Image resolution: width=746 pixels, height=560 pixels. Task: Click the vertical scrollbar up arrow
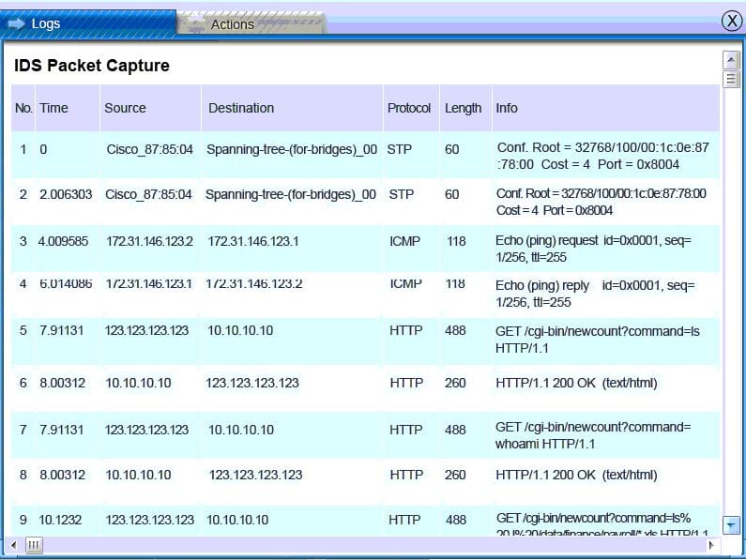[731, 59]
